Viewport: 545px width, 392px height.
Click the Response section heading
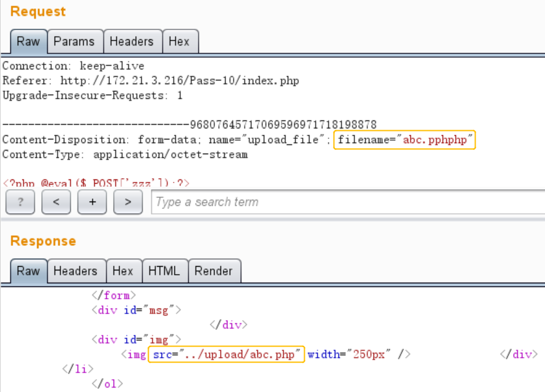43,241
